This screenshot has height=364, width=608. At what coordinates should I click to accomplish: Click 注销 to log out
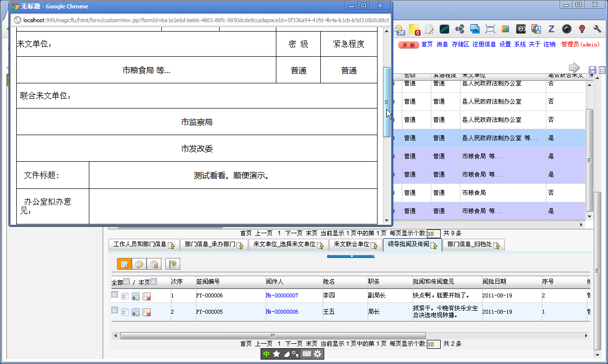click(x=549, y=44)
